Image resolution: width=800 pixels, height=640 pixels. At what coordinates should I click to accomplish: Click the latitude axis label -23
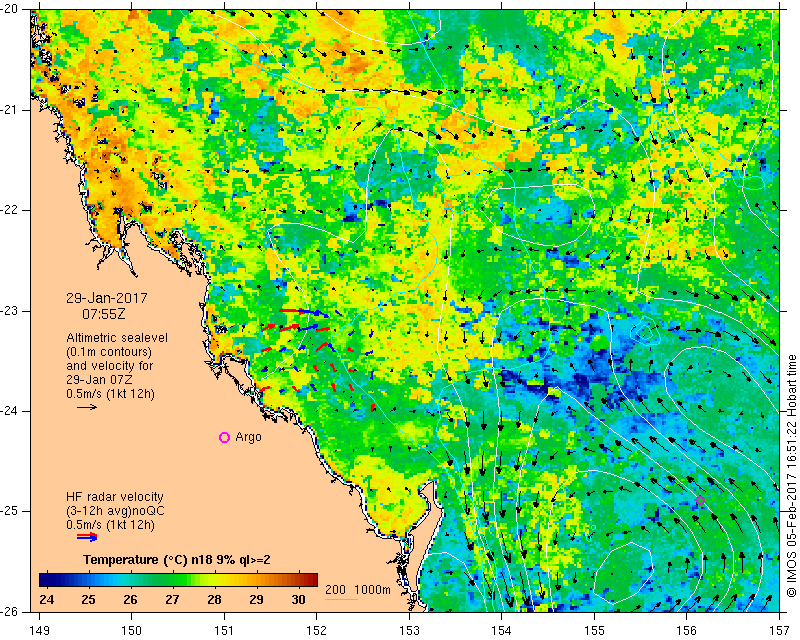tap(10, 311)
